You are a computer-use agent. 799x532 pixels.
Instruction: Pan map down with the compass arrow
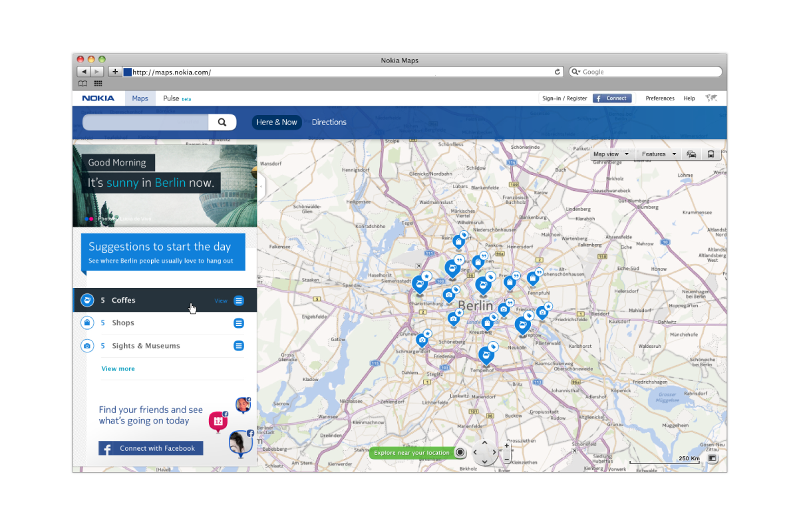point(484,461)
